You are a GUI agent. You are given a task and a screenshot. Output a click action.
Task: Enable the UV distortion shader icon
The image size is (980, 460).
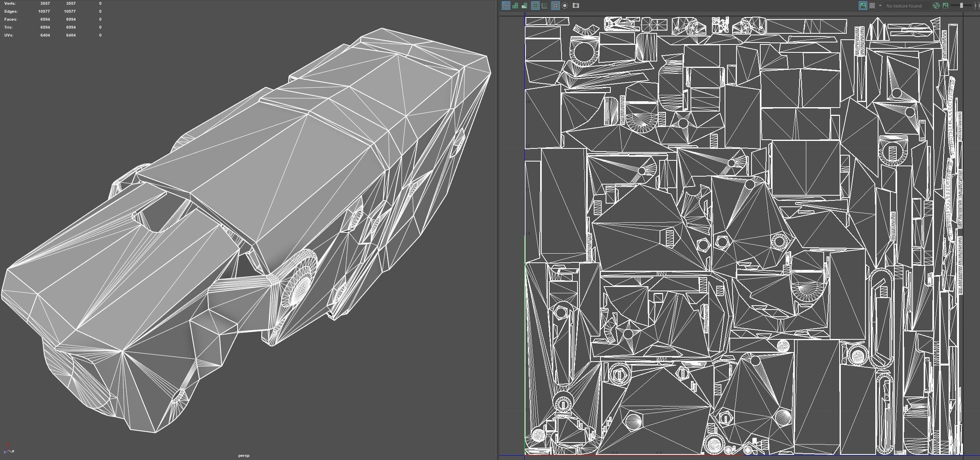(524, 6)
